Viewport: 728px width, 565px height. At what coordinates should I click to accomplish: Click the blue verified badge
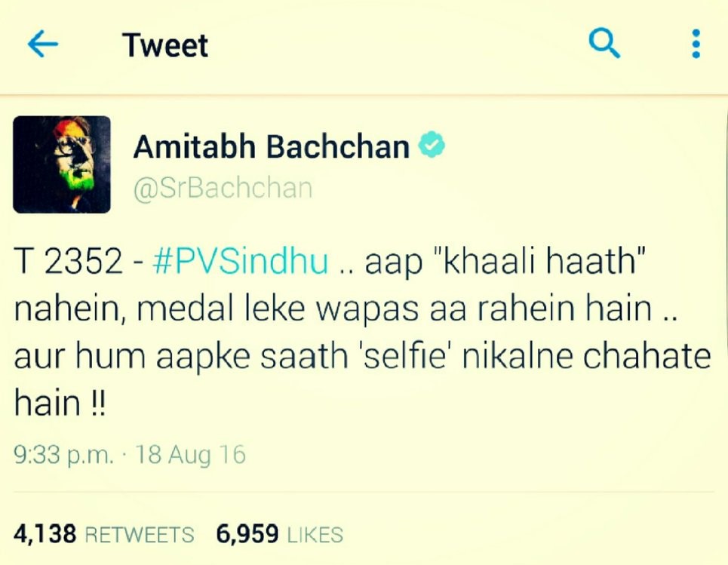pos(432,144)
